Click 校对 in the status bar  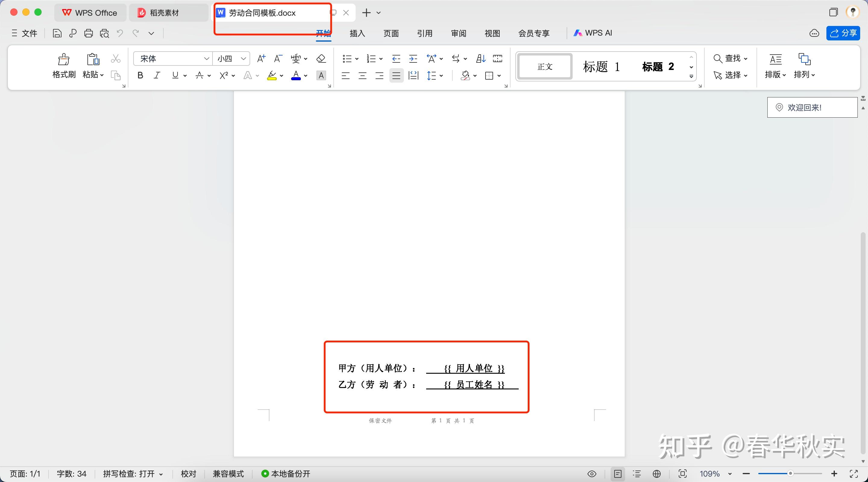[188, 474]
